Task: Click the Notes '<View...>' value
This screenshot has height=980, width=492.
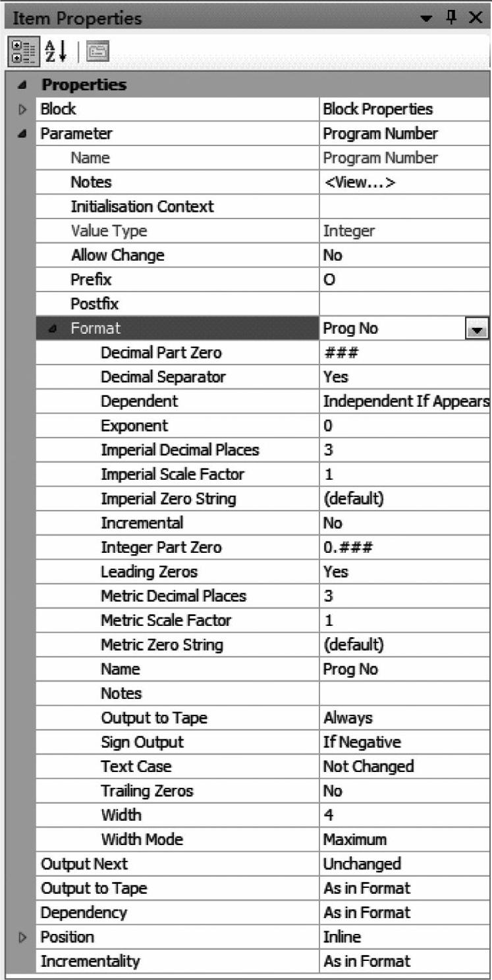Action: tap(360, 182)
